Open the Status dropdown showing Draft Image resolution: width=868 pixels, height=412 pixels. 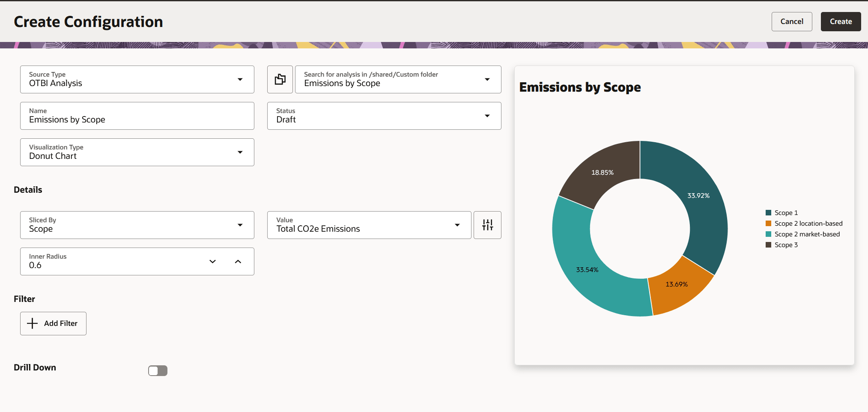(487, 116)
